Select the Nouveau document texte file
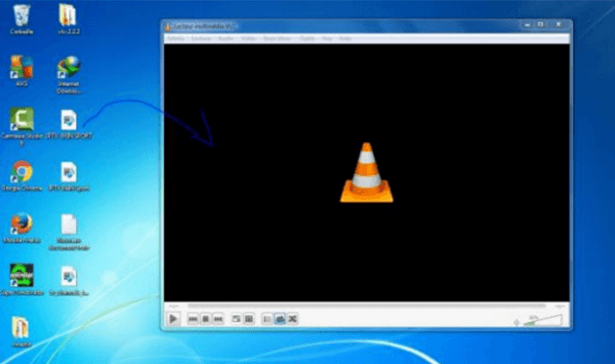 [68, 232]
